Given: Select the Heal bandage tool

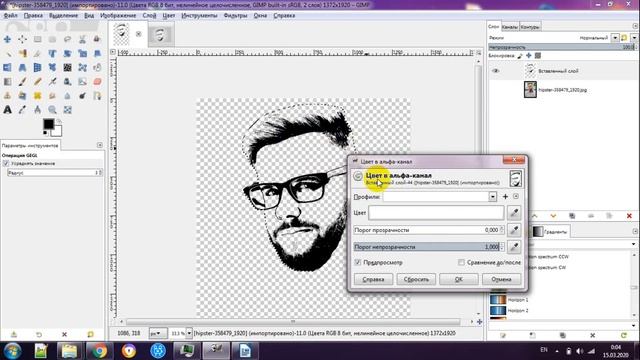Looking at the screenshot, I should pyautogui.click(x=38, y=96).
